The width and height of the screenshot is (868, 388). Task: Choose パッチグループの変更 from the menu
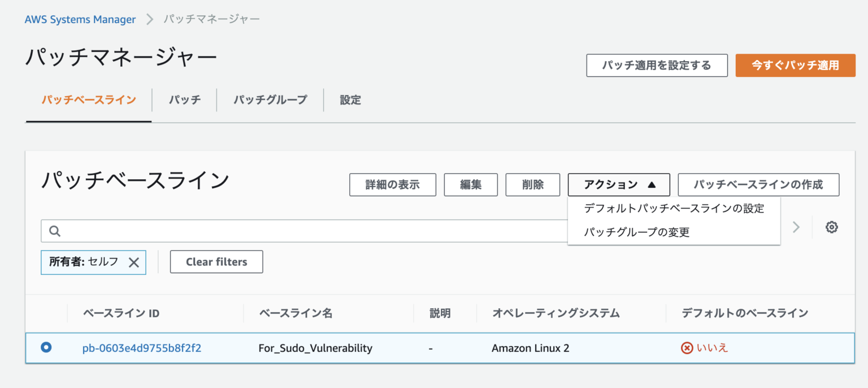[629, 232]
